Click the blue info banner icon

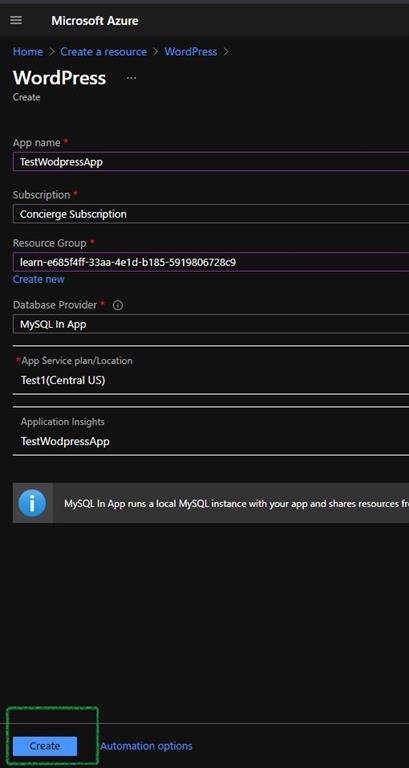point(32,503)
